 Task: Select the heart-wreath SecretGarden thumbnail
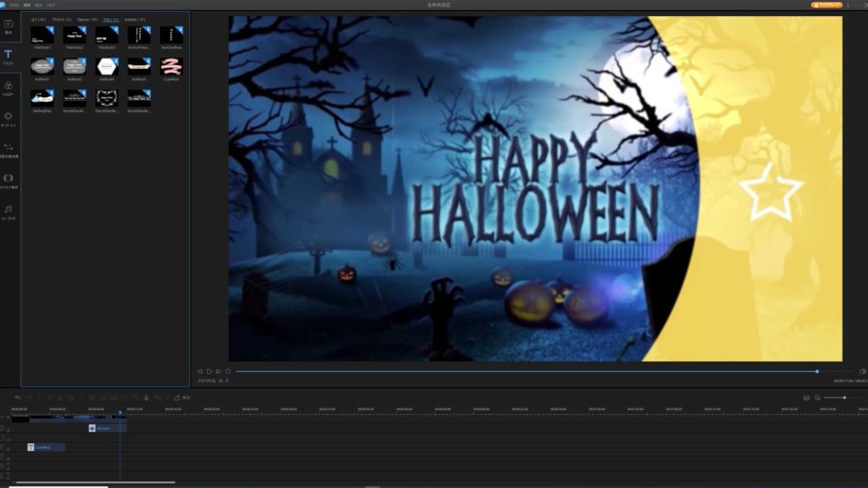(x=107, y=98)
